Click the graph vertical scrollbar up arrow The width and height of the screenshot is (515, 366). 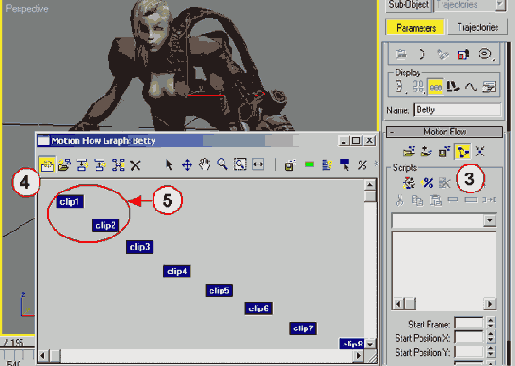coord(370,185)
